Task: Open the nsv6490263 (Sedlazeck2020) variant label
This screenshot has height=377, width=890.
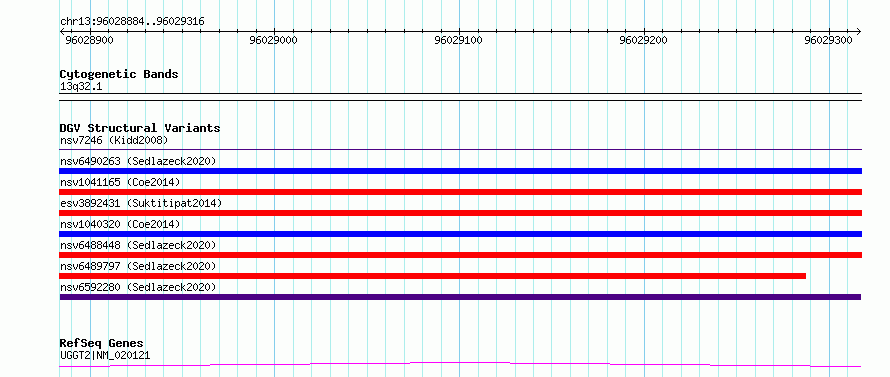Action: click(138, 161)
